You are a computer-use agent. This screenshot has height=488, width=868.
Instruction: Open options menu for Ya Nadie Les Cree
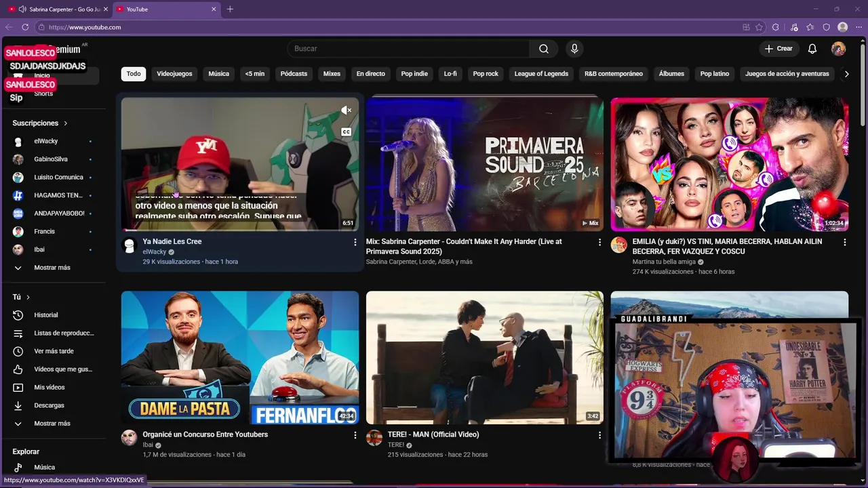[355, 242]
